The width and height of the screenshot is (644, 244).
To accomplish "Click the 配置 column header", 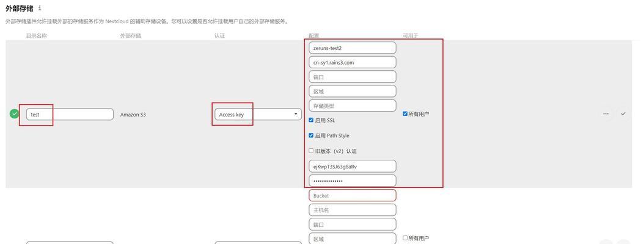I will pyautogui.click(x=314, y=35).
